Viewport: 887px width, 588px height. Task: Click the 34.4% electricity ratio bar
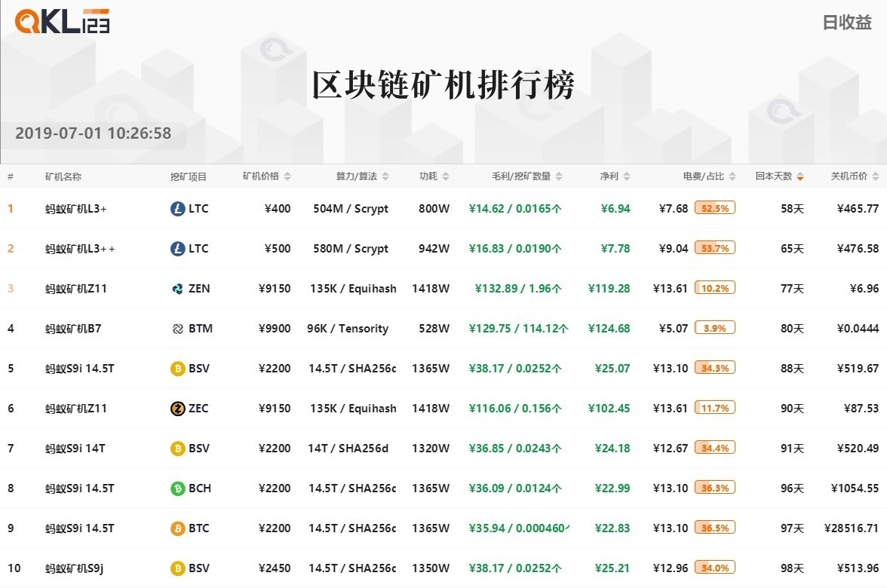[715, 448]
